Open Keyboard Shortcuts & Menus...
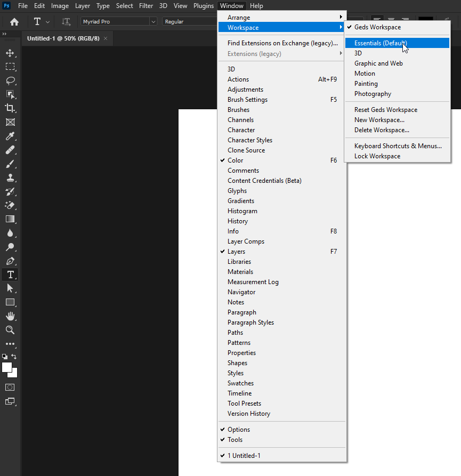Image resolution: width=461 pixels, height=476 pixels. [x=397, y=146]
